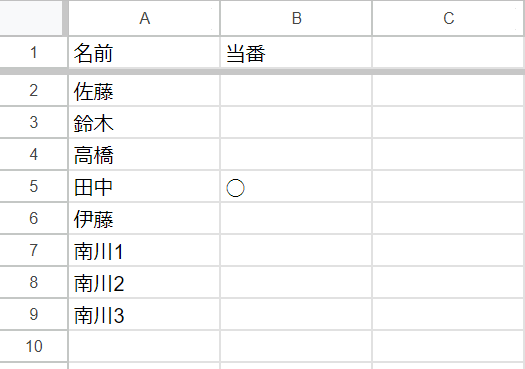Click cell containing 当番
525x369 pixels.
(296, 52)
